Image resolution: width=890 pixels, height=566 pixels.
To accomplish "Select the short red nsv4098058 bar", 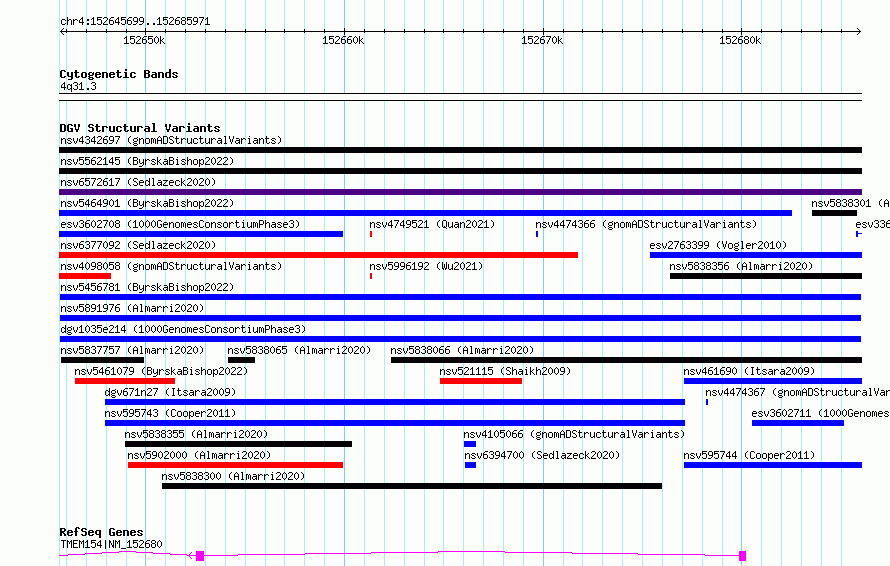I will point(85,276).
